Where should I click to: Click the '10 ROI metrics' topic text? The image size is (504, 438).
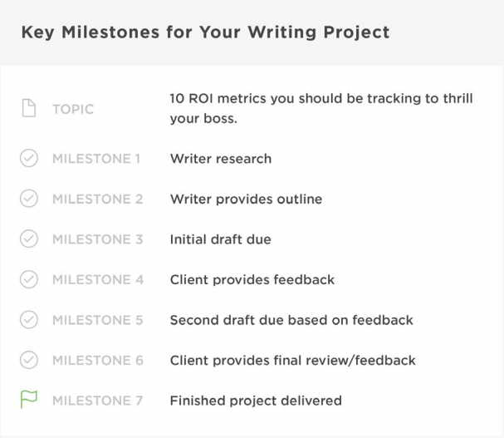tap(321, 108)
